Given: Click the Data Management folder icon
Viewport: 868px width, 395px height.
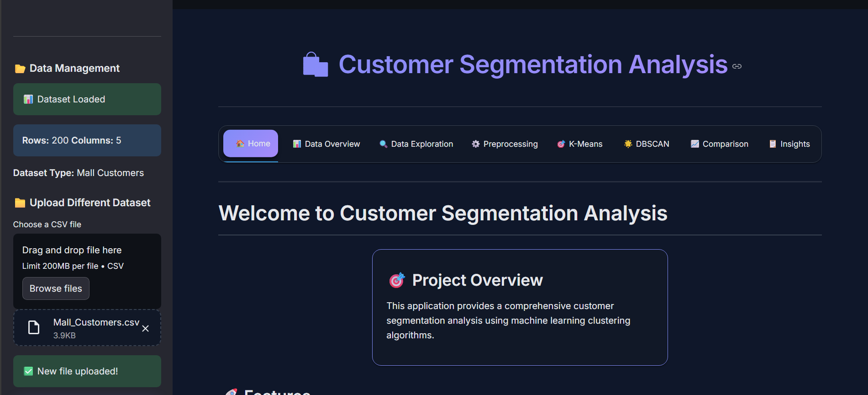Looking at the screenshot, I should click(20, 69).
